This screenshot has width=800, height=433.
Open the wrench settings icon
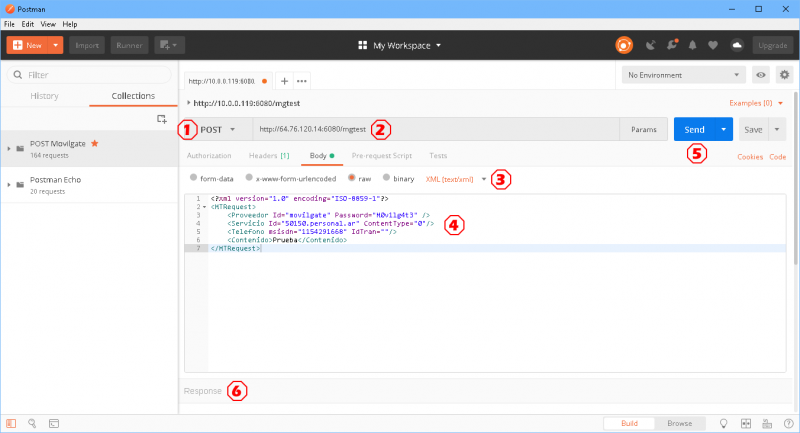pyautogui.click(x=672, y=45)
